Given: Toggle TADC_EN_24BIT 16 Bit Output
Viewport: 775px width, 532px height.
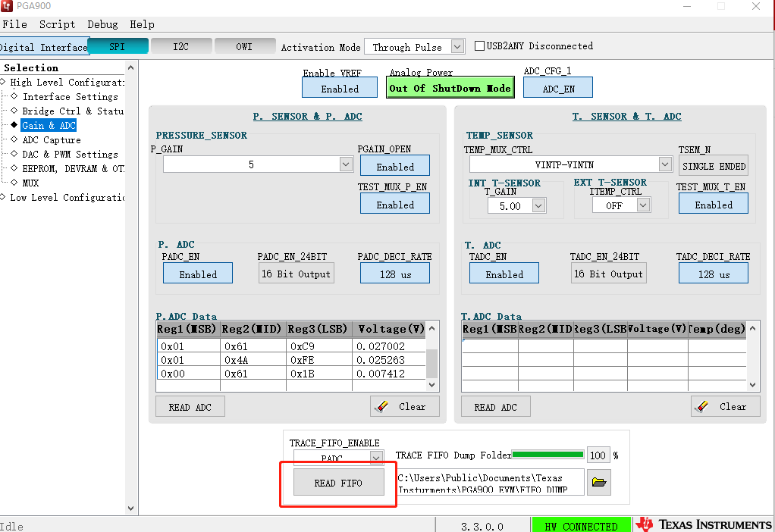Looking at the screenshot, I should [608, 273].
